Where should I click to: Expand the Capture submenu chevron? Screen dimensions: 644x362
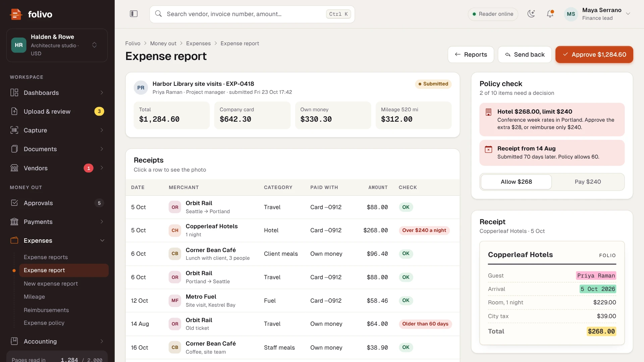(102, 130)
